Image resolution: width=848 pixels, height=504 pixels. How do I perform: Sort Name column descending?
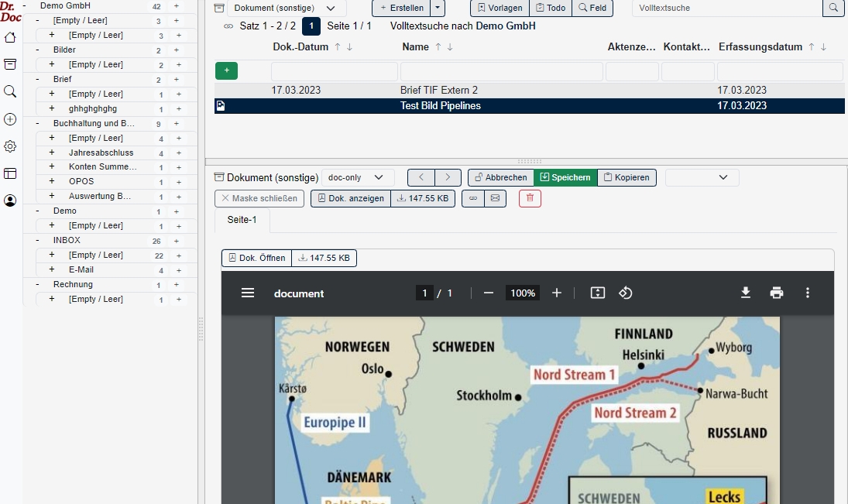[450, 47]
